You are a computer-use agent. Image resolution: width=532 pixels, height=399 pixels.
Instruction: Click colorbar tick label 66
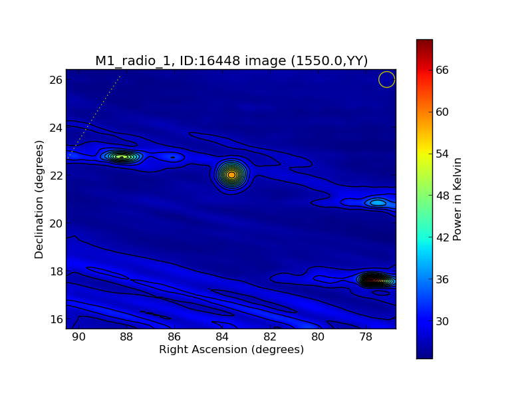442,70
